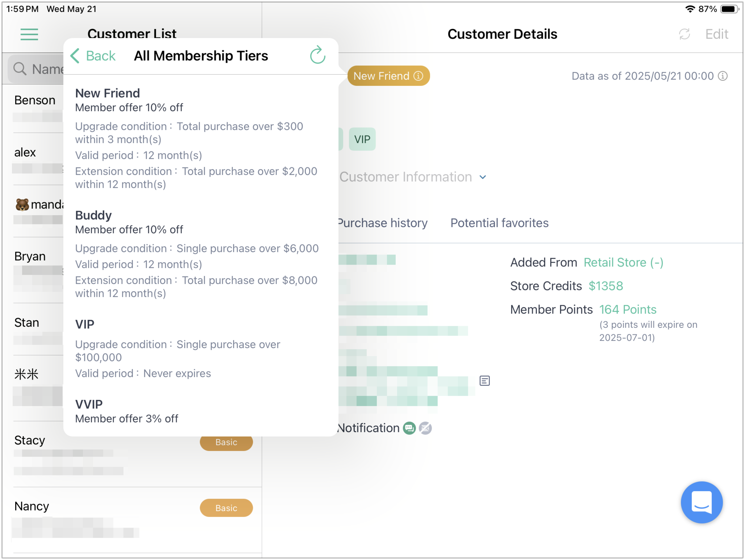
Task: Click the Name search field
Action: click(x=36, y=69)
